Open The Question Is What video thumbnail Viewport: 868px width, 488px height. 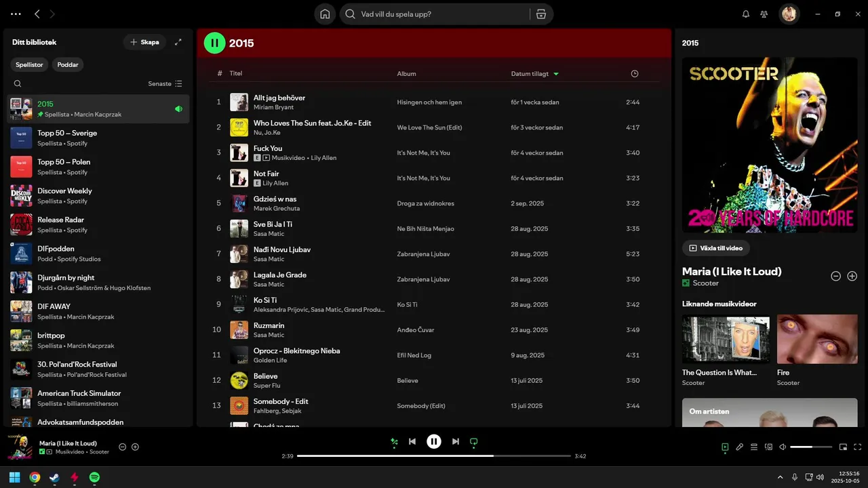[x=726, y=340]
